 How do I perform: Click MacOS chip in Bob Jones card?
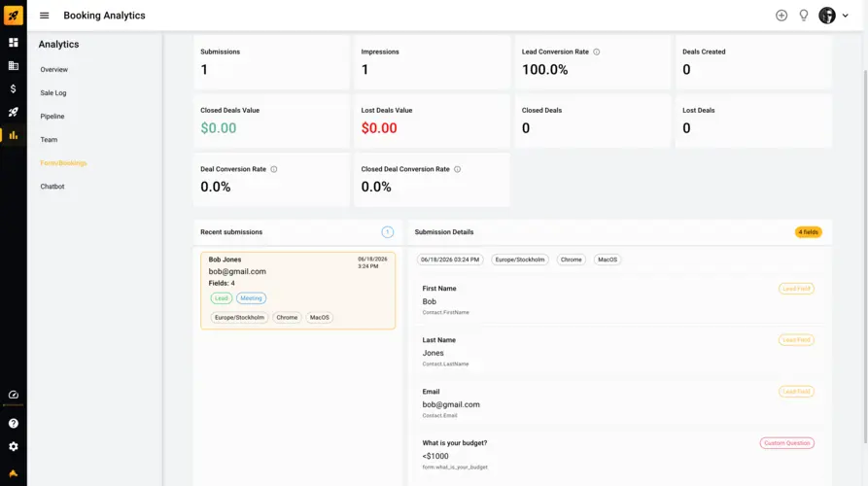[320, 318]
